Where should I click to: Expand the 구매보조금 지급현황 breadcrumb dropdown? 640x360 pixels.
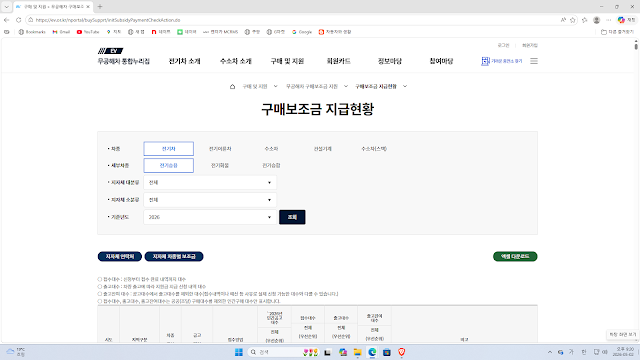(x=405, y=87)
